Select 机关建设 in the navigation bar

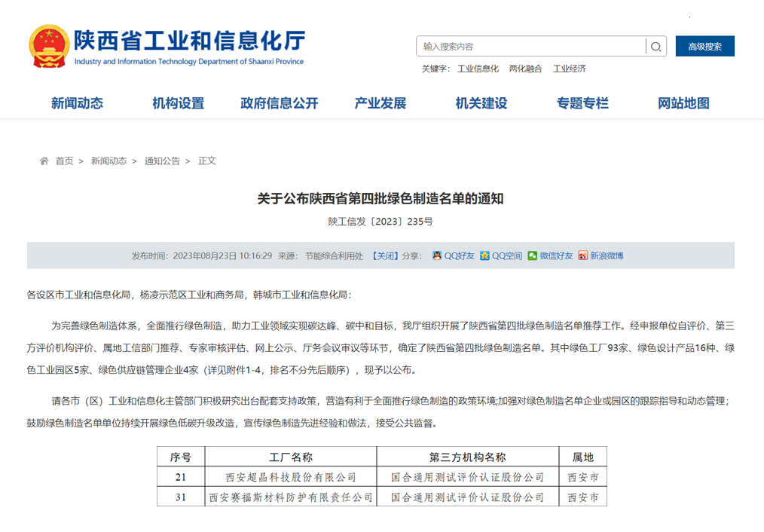point(481,104)
